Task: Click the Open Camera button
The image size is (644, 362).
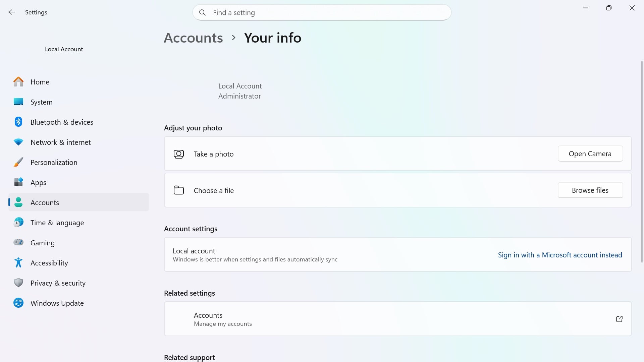Action: tap(590, 154)
